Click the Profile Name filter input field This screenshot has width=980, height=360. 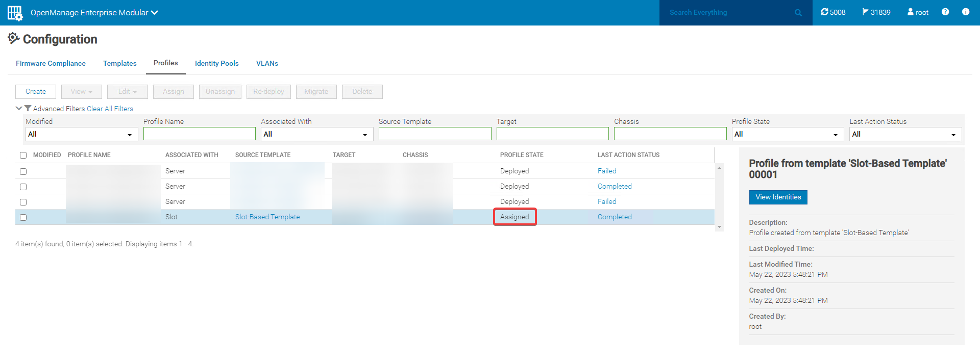(199, 134)
